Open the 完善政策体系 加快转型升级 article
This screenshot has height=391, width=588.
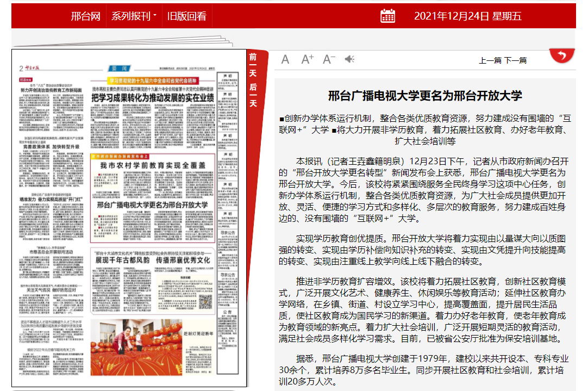(52, 147)
